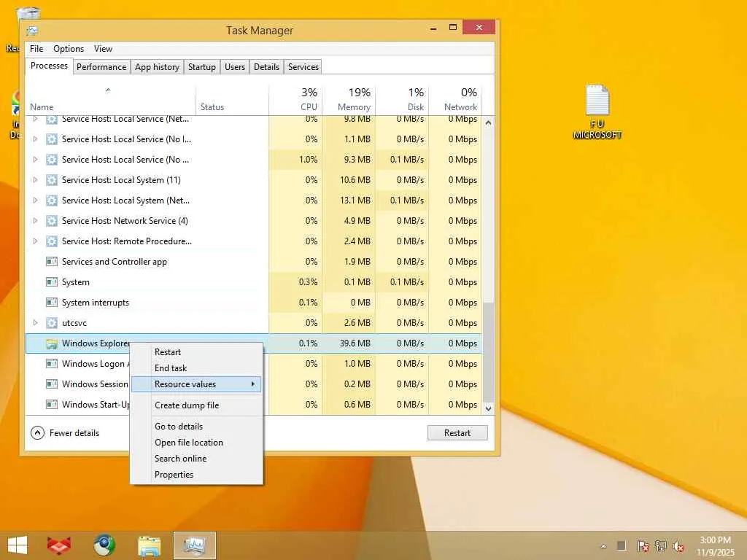Click the Windows Start-Up process icon

click(52, 404)
